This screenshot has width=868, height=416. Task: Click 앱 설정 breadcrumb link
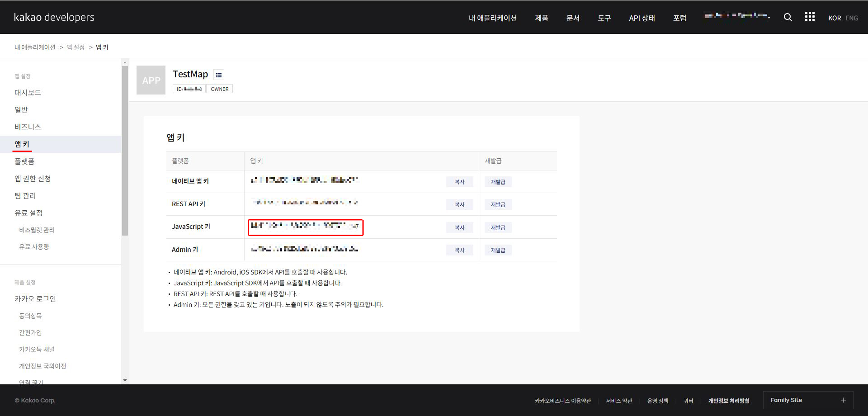click(75, 47)
